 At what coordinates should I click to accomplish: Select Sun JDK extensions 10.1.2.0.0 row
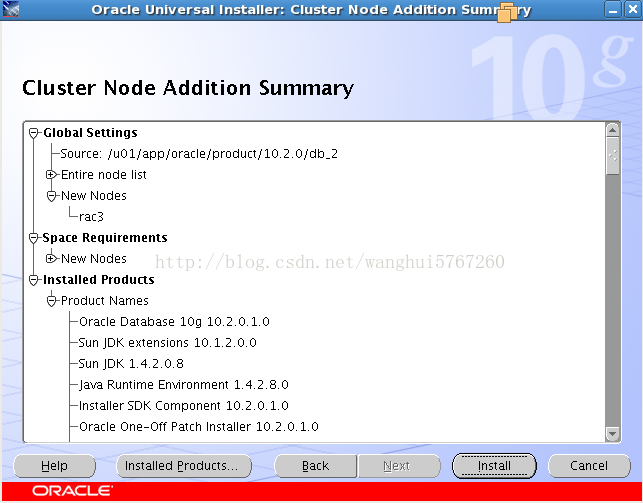[x=167, y=343]
